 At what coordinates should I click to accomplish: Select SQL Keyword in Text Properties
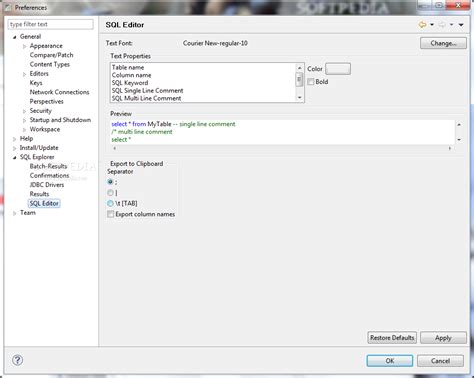130,83
